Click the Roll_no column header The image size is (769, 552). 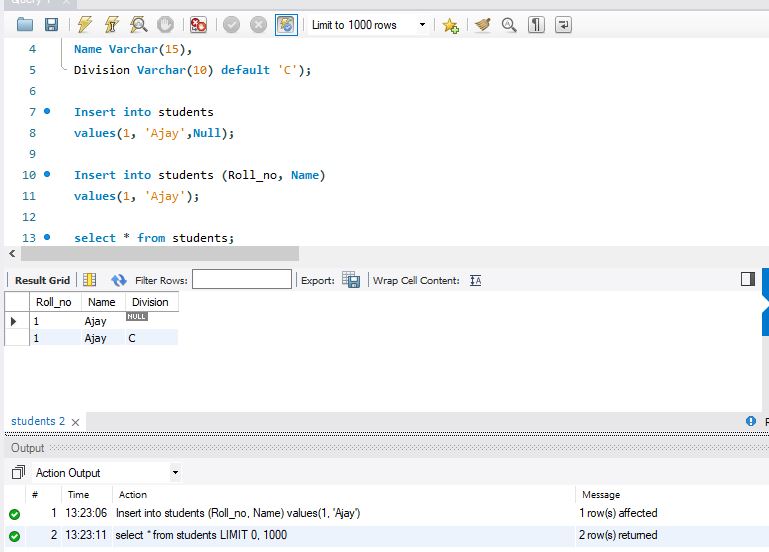point(55,302)
